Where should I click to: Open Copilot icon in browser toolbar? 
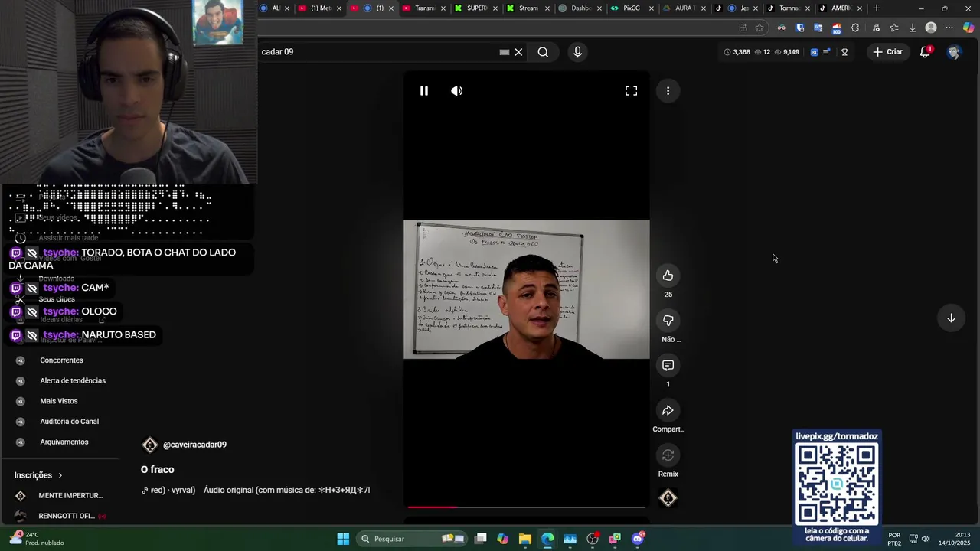tap(969, 28)
